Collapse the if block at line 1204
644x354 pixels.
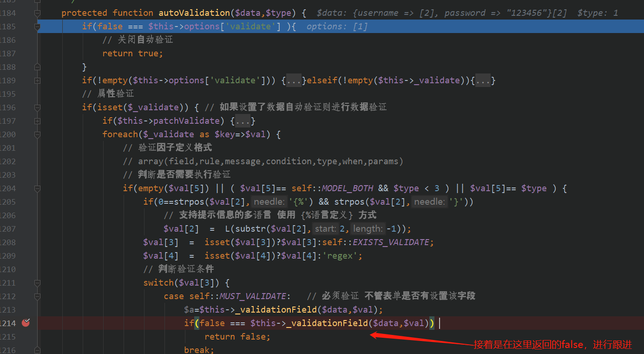click(x=37, y=188)
